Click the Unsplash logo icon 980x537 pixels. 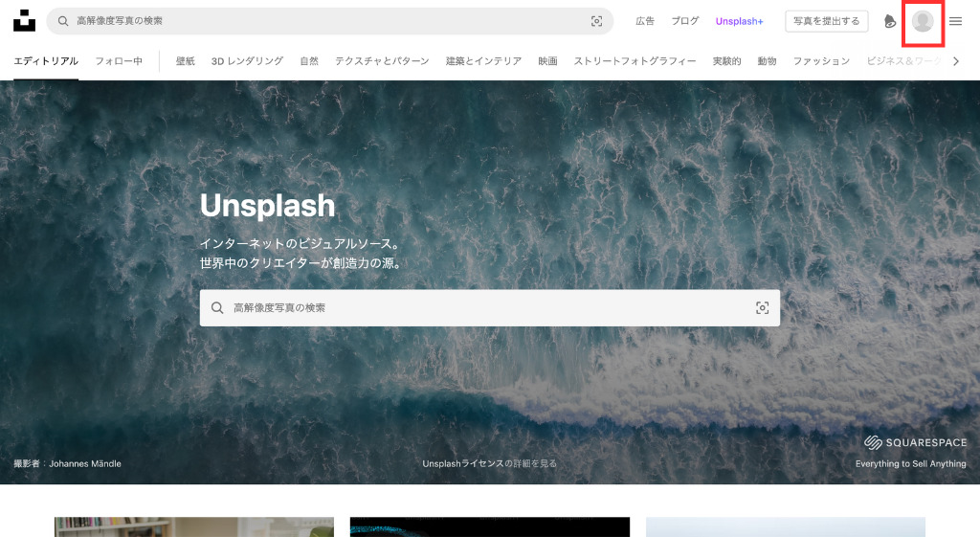click(24, 21)
